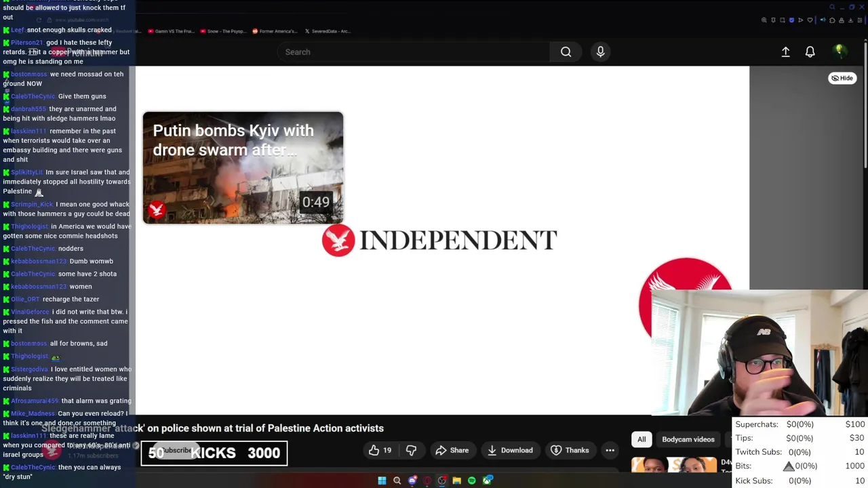The height and width of the screenshot is (488, 868).
Task: Open the browser downloads icon
Action: coord(850,20)
